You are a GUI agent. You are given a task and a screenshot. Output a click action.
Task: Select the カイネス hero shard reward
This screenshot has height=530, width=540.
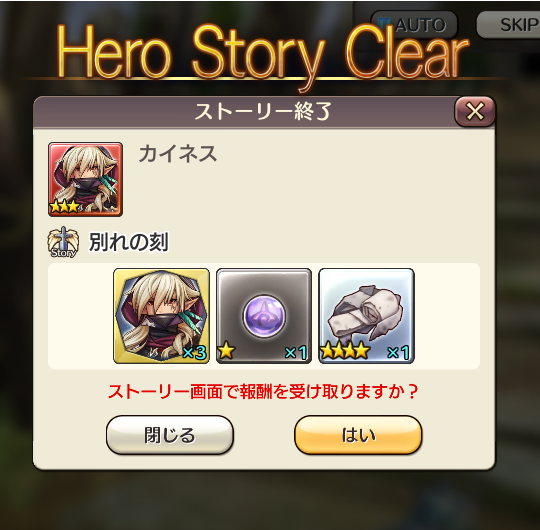click(161, 316)
